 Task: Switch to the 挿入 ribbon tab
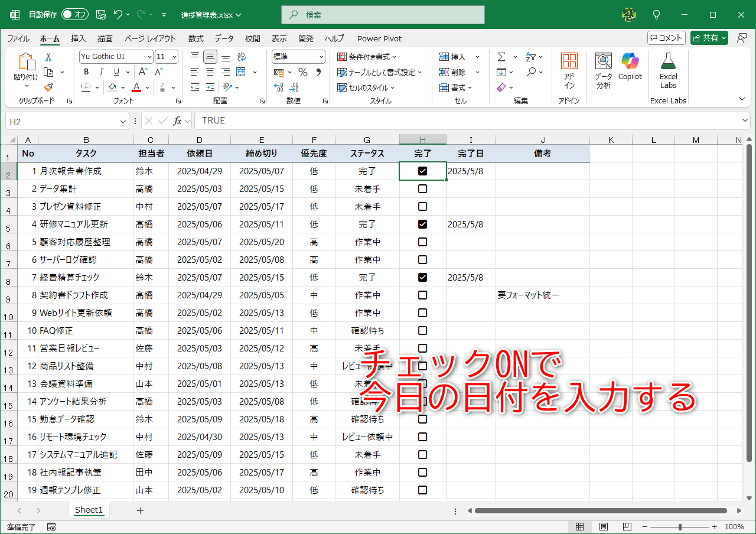78,38
